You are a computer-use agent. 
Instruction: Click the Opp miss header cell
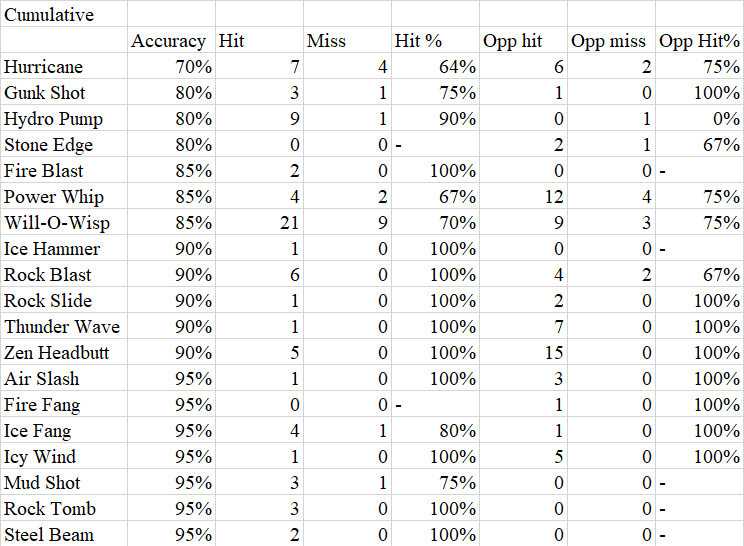click(x=609, y=41)
